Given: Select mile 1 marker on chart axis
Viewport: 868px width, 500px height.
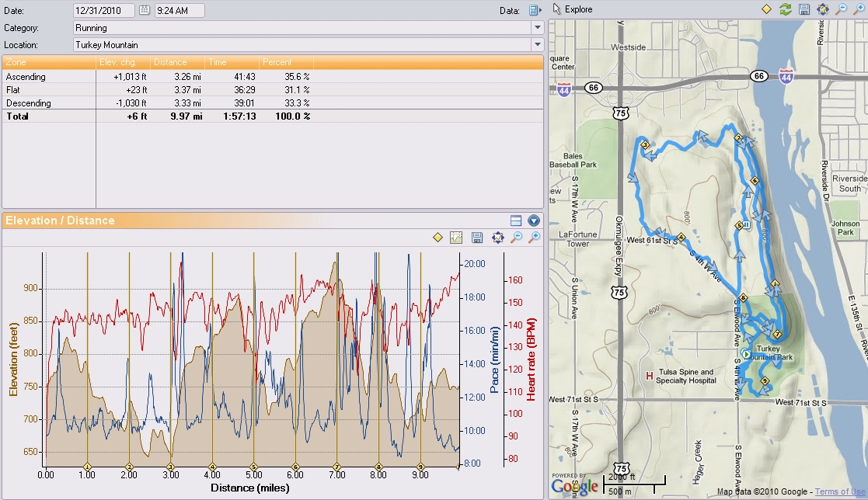Looking at the screenshot, I should click(x=87, y=467).
